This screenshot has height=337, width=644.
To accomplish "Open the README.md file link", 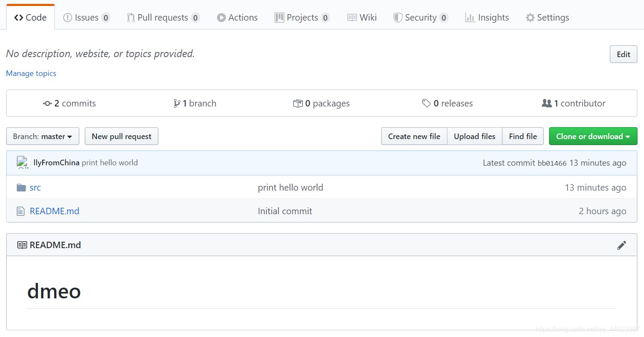I will tap(55, 211).
